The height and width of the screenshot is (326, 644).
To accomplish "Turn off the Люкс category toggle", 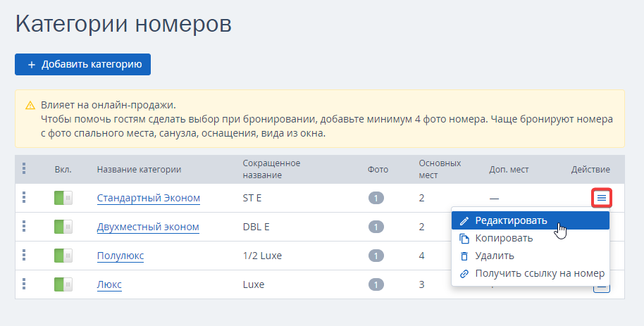I will (x=63, y=284).
